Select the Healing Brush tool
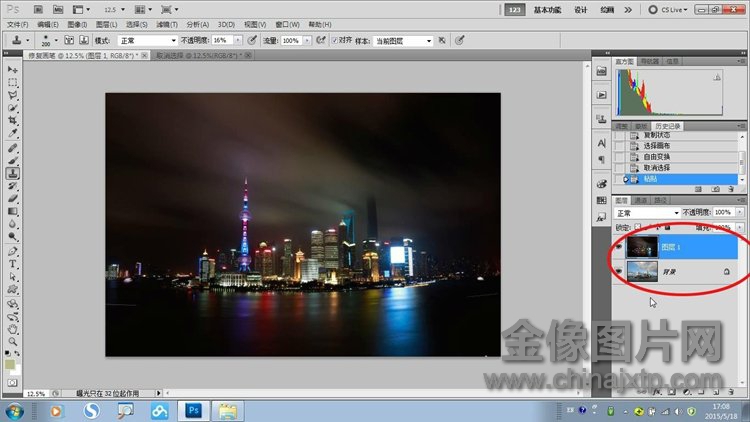The width and height of the screenshot is (750, 422). (x=12, y=148)
